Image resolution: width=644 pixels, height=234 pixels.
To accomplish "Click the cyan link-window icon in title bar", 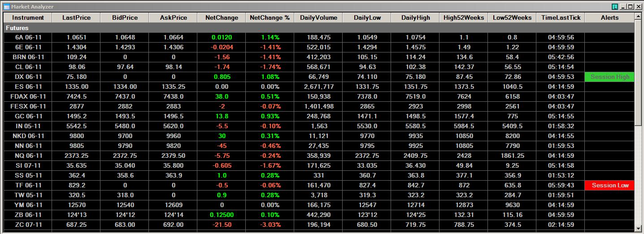I will pos(614,7).
